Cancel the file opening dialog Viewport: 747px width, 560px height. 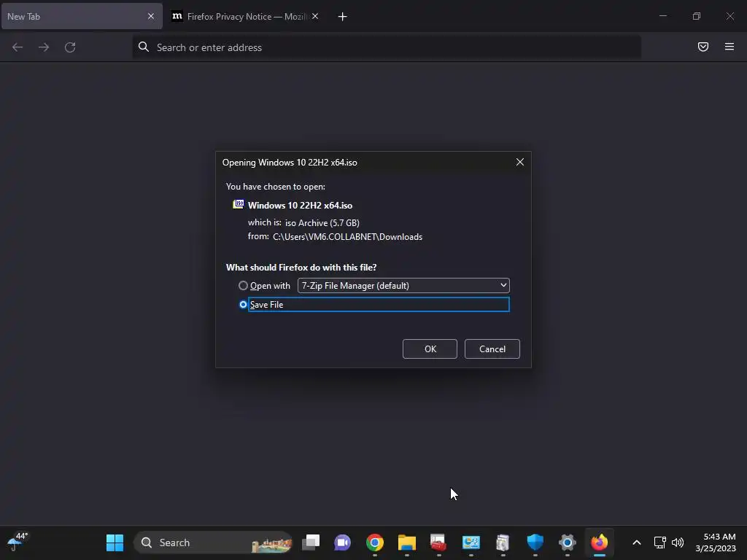click(x=492, y=349)
